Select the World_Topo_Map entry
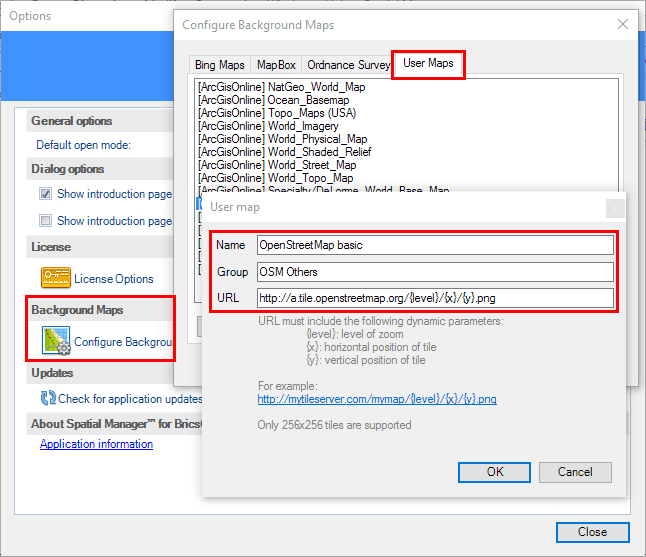The height and width of the screenshot is (557, 646). [275, 178]
